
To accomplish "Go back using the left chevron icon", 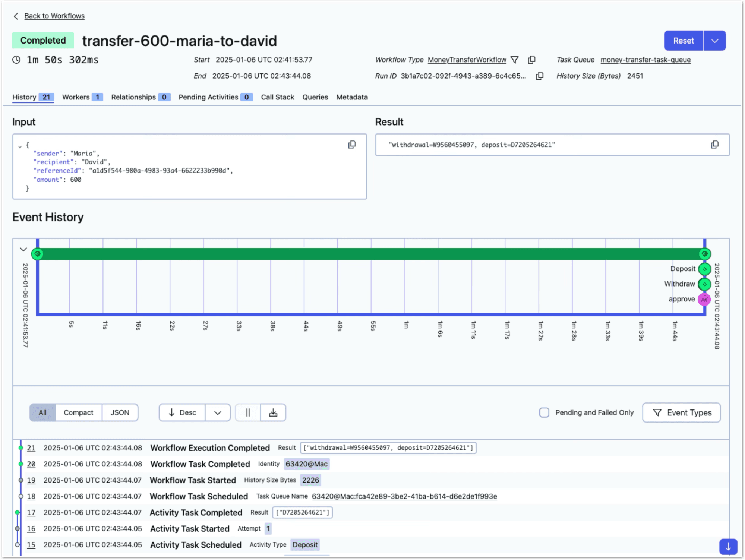I will pos(16,16).
